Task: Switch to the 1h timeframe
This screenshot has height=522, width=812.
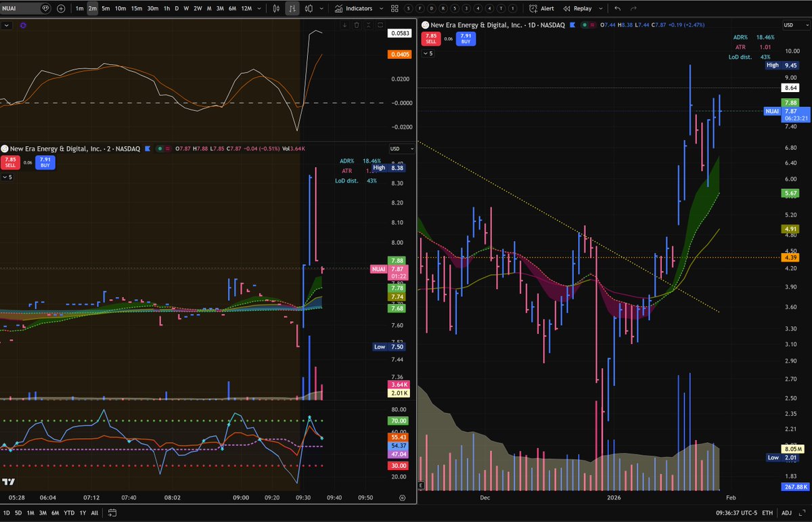Action: coord(166,9)
